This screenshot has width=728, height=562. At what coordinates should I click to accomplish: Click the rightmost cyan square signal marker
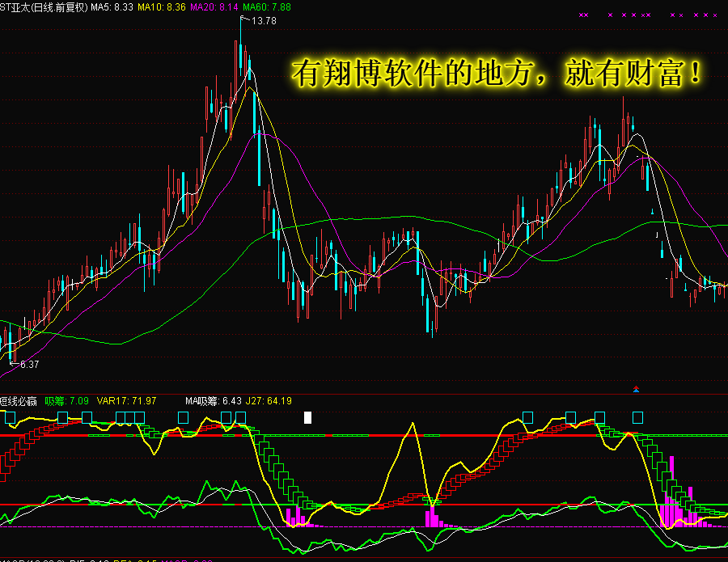(637, 418)
